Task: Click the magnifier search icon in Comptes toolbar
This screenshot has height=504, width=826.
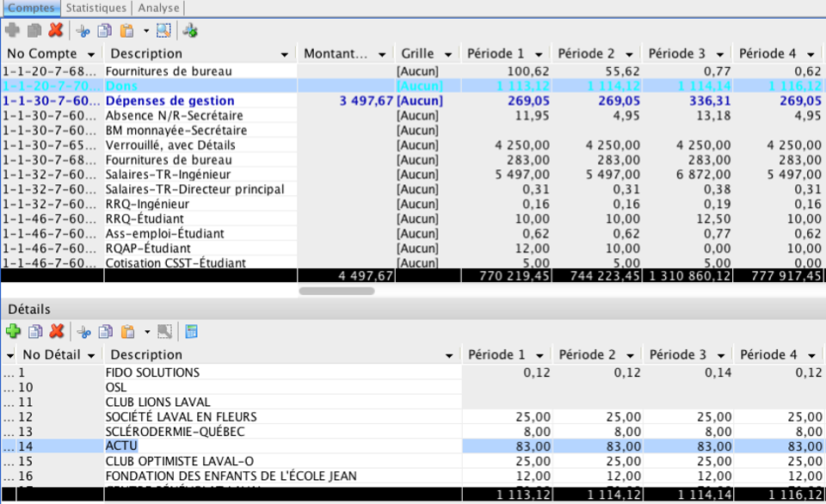Action: [163, 31]
